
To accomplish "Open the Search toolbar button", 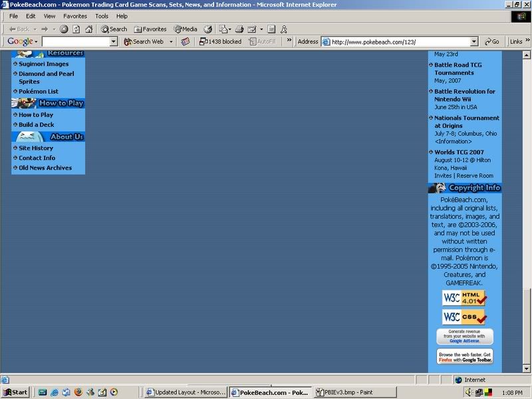I will tap(114, 29).
